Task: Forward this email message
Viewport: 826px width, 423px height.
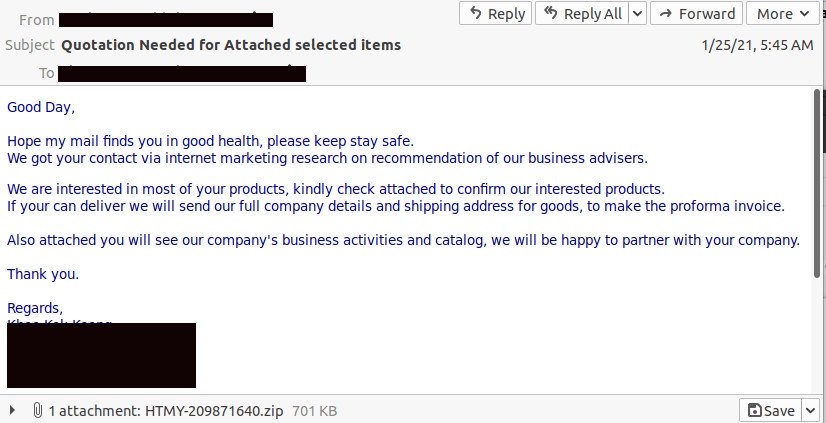Action: pos(696,14)
